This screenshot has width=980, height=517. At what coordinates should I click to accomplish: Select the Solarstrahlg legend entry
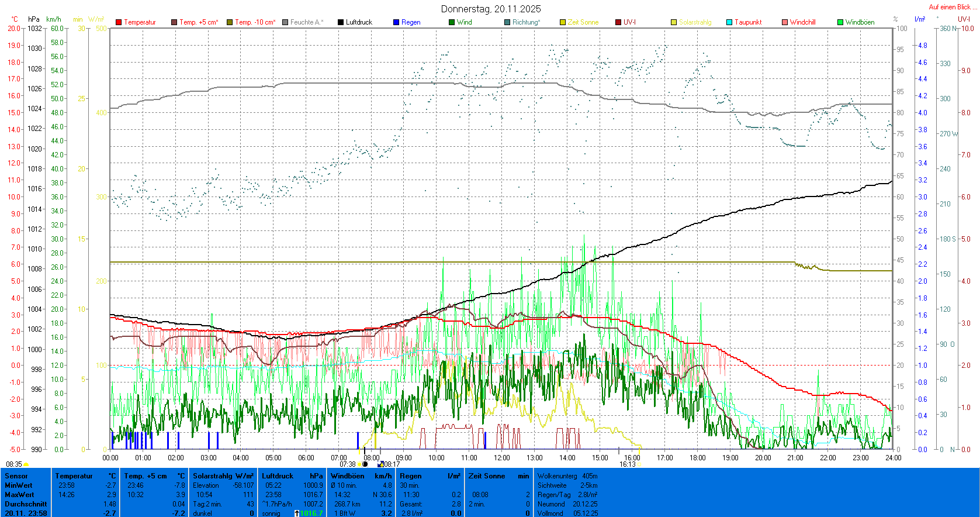click(695, 22)
